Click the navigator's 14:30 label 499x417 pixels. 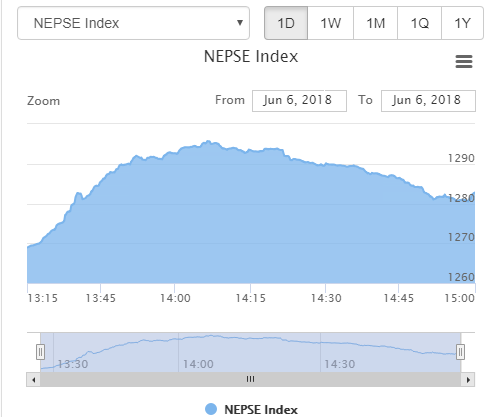[340, 364]
